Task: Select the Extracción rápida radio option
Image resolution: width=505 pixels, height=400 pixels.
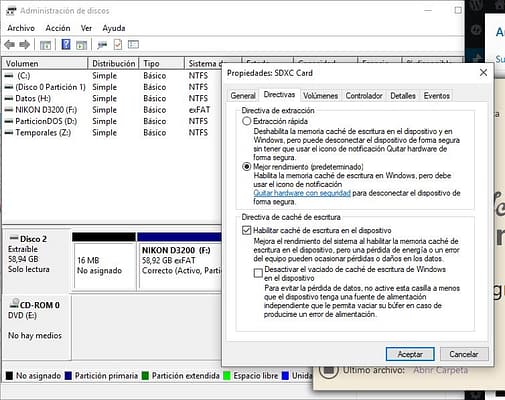Action: [246, 121]
